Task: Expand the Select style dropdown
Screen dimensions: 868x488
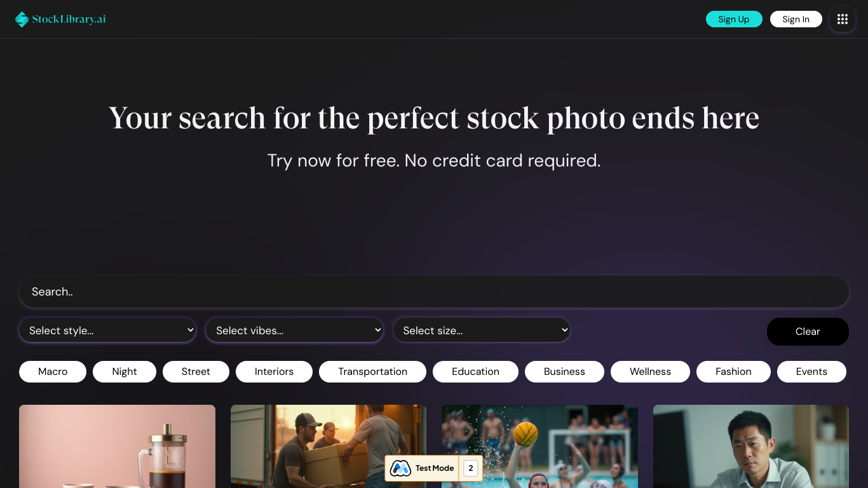Action: coord(107,330)
